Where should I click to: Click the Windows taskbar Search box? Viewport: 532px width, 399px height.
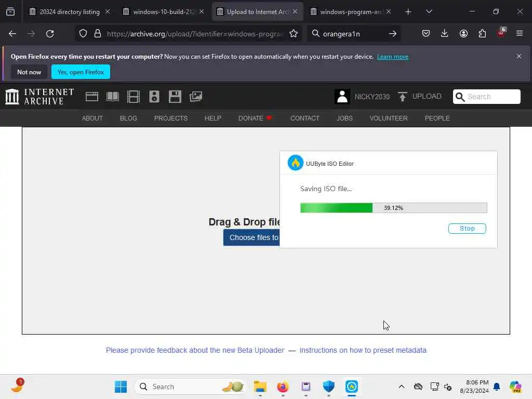click(190, 387)
